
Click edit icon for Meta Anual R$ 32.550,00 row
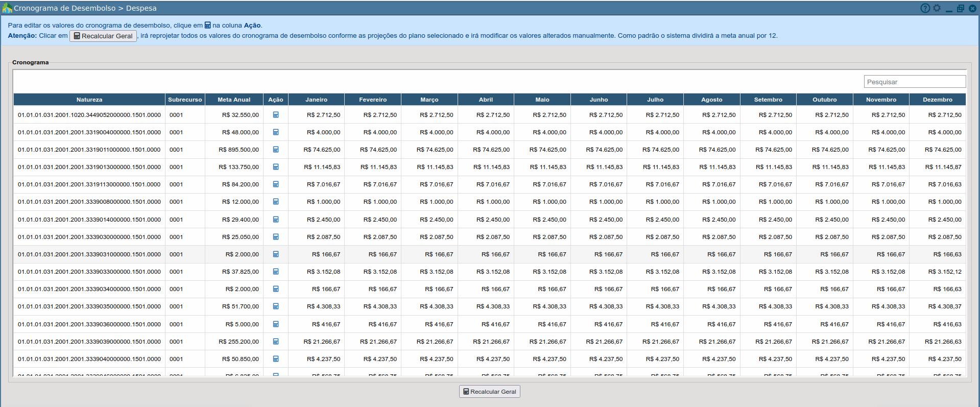[x=276, y=115]
